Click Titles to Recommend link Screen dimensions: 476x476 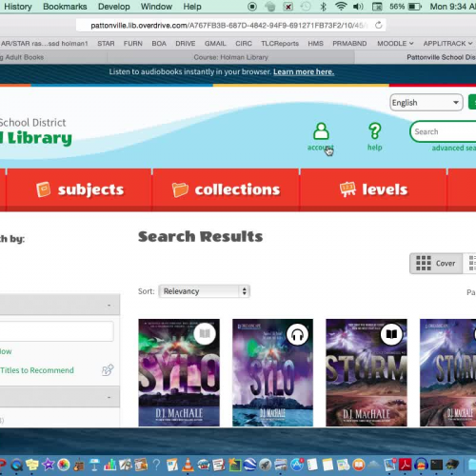coord(37,370)
